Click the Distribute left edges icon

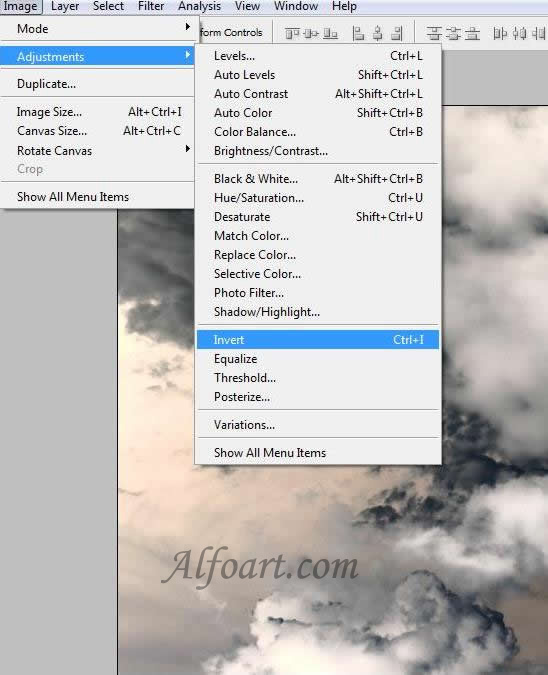tap(500, 33)
